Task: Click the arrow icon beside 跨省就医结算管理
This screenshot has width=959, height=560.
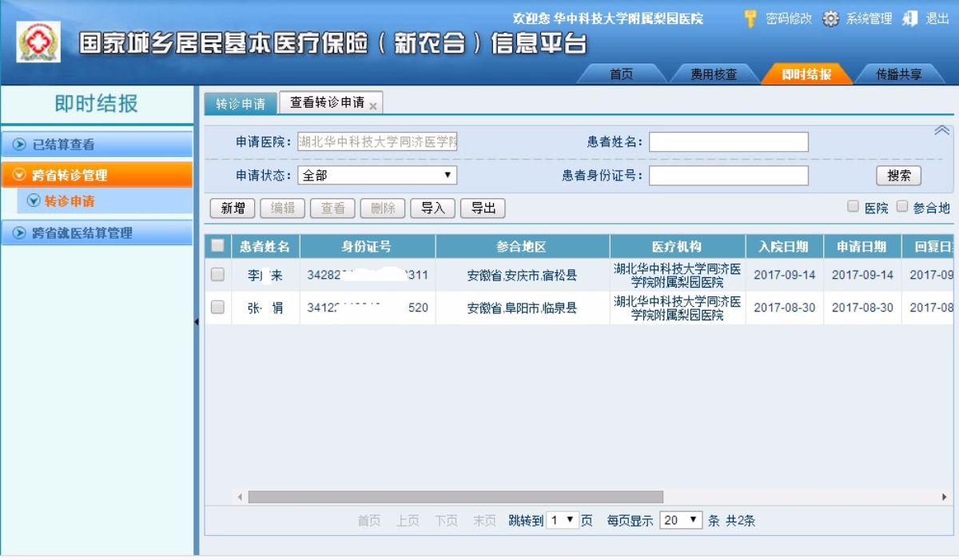Action: tap(18, 233)
